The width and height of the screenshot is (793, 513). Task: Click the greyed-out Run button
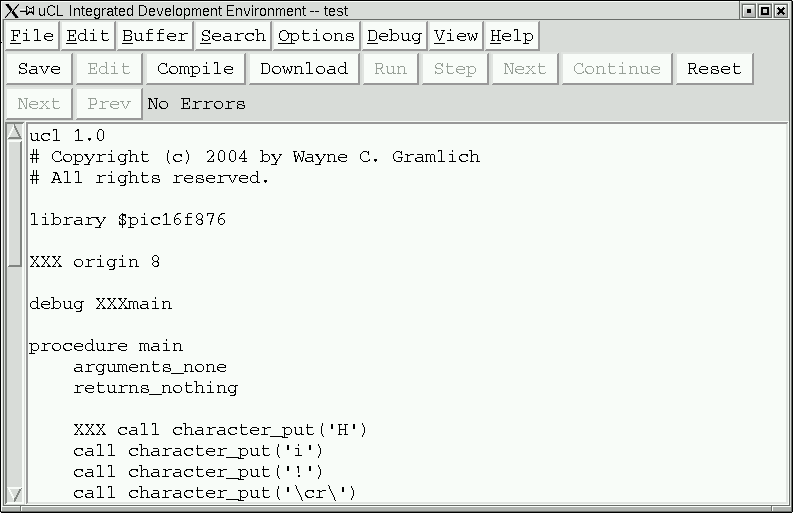390,69
